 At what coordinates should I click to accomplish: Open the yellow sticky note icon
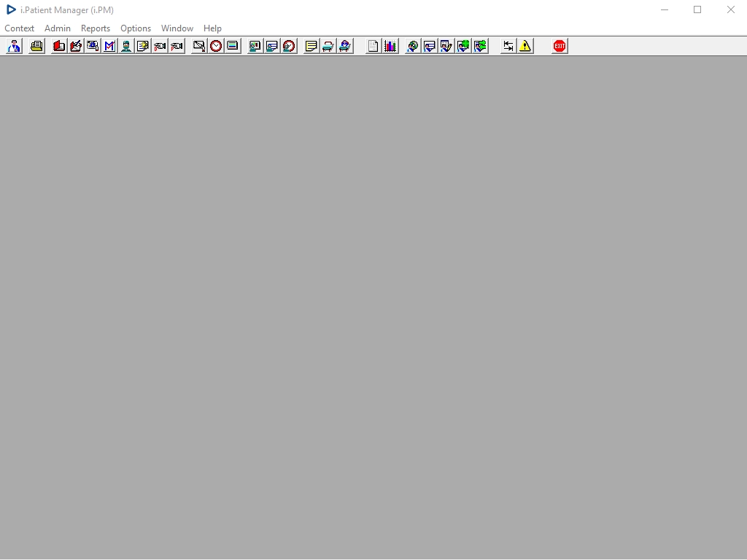pos(311,46)
